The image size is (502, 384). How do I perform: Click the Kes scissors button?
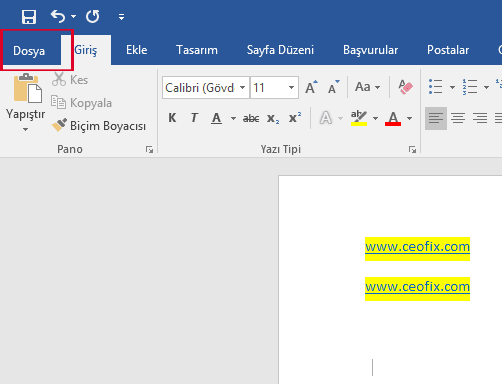click(x=70, y=80)
